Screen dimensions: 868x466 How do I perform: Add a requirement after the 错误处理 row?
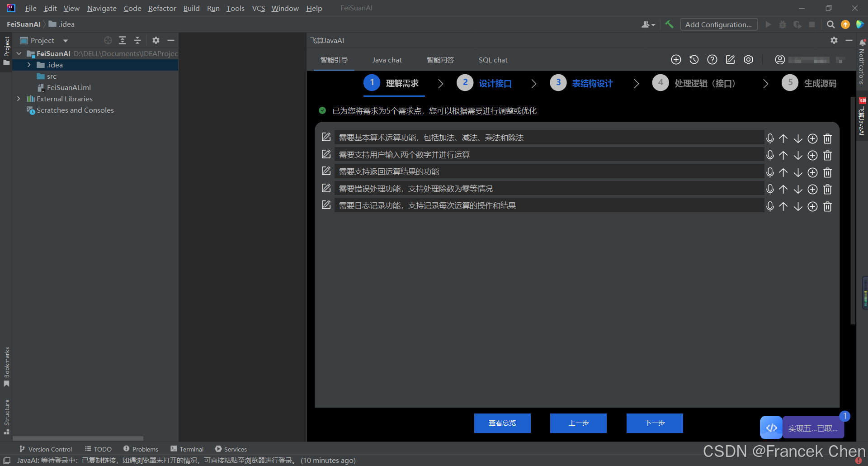[x=813, y=189]
